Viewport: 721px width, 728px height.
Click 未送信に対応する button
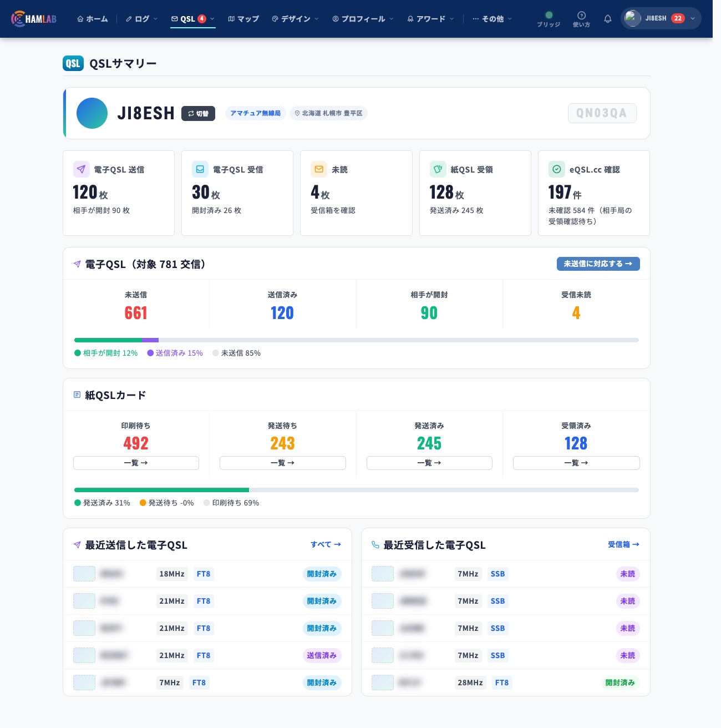click(x=598, y=264)
